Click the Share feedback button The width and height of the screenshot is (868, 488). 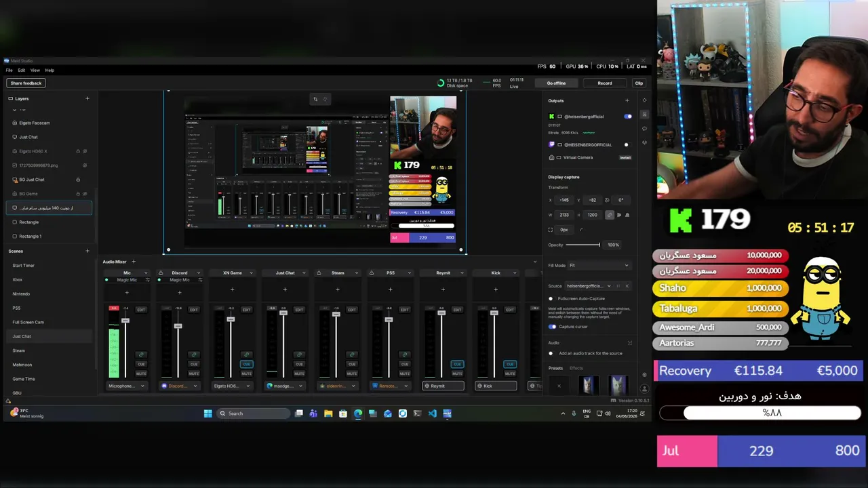26,83
